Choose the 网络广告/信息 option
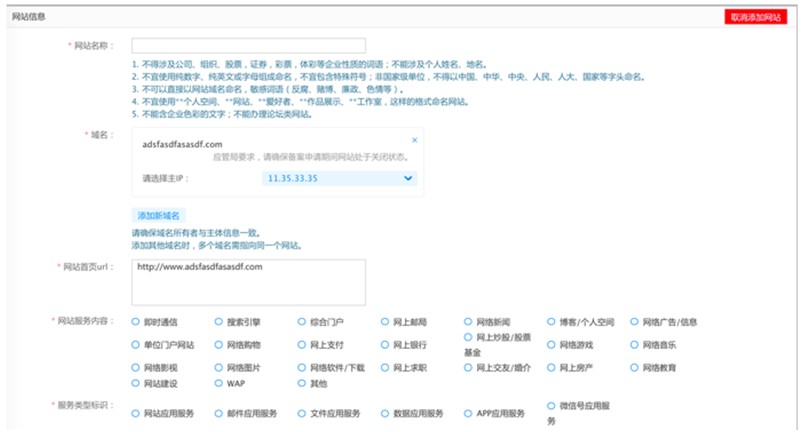Image resolution: width=802 pixels, height=432 pixels. pos(634,322)
